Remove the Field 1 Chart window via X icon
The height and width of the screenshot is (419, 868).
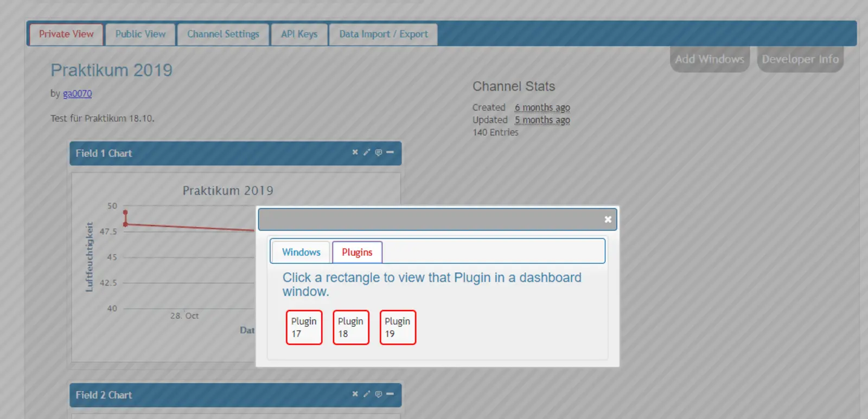click(355, 152)
